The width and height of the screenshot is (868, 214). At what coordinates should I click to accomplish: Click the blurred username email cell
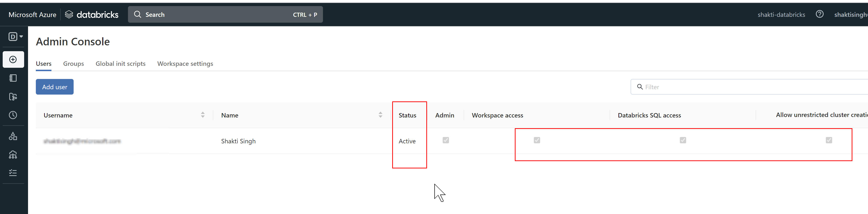(82, 141)
